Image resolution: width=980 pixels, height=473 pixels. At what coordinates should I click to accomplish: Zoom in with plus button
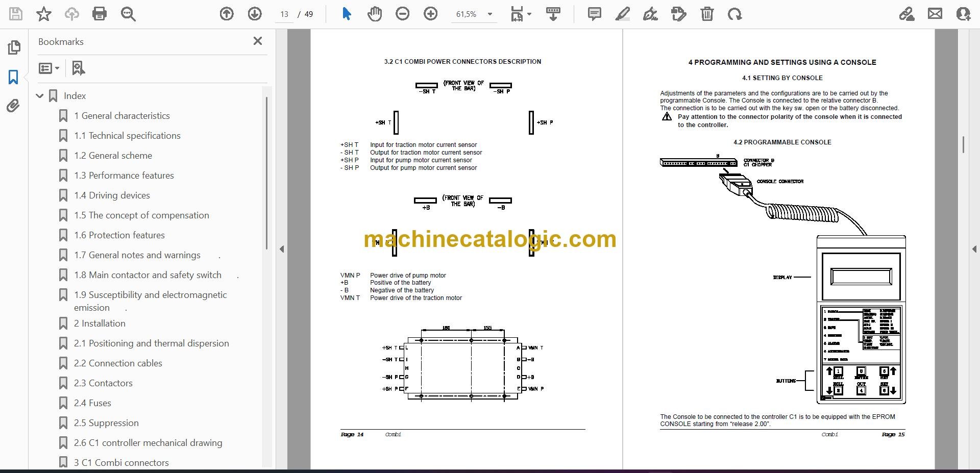click(x=431, y=14)
